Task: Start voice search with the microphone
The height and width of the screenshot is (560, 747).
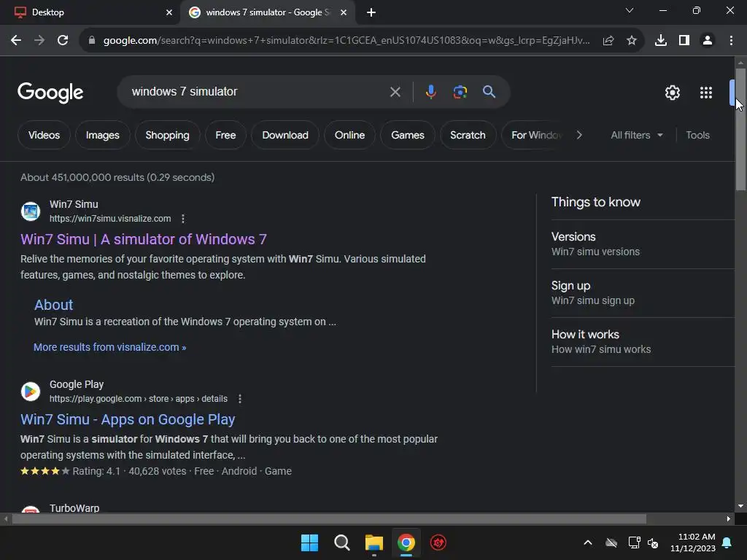Action: [x=430, y=91]
